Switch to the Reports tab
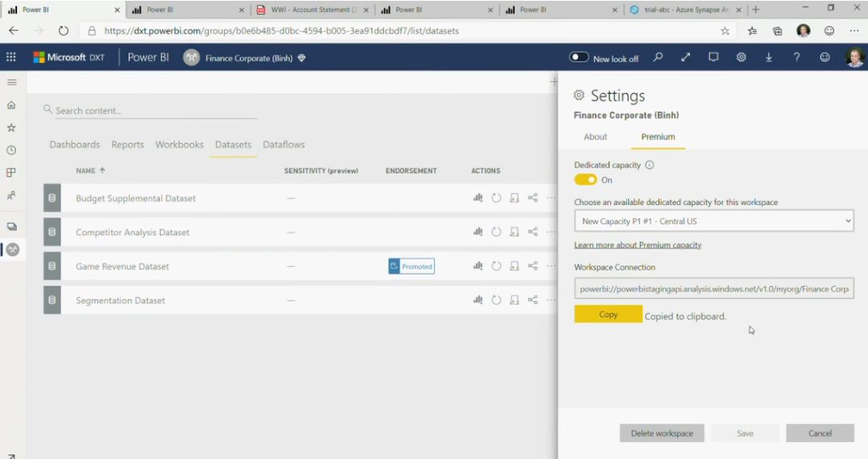 tap(127, 145)
